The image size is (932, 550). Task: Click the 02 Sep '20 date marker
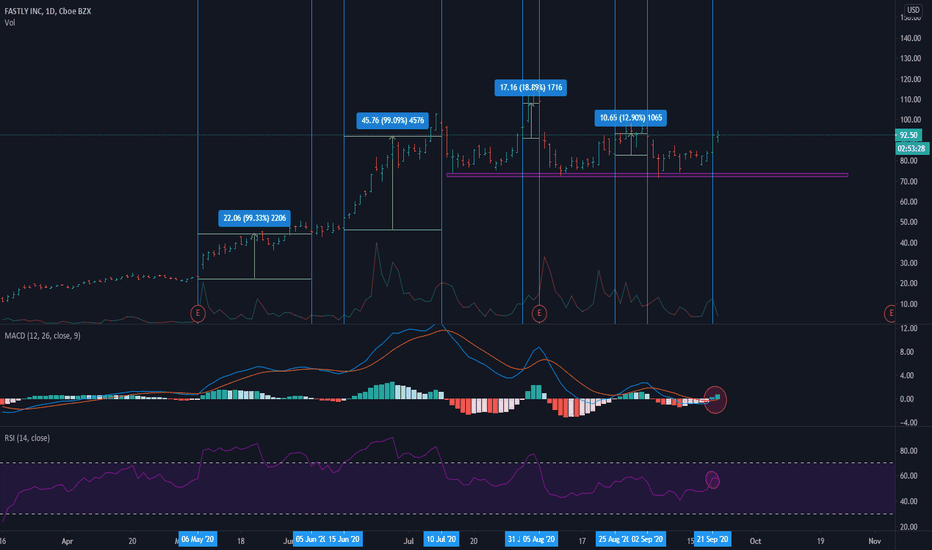(647, 539)
